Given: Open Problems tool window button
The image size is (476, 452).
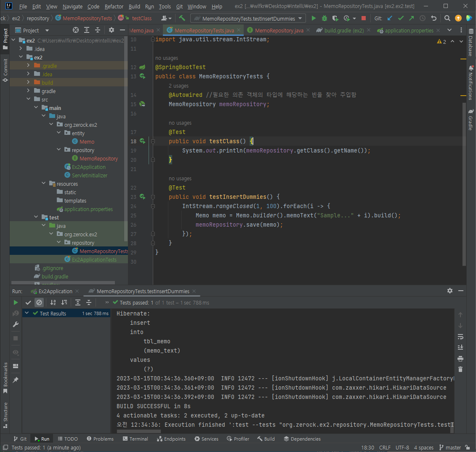Looking at the screenshot, I should click(100, 439).
